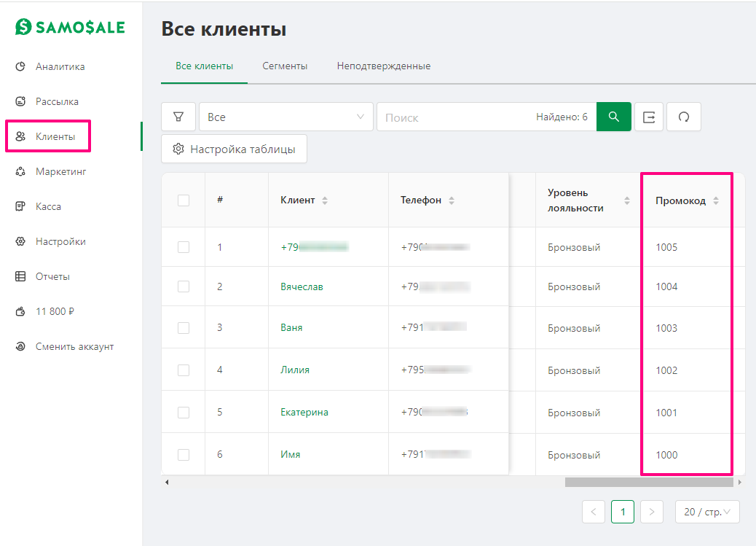Go to the next page arrow
This screenshot has height=546, width=756.
point(652,512)
